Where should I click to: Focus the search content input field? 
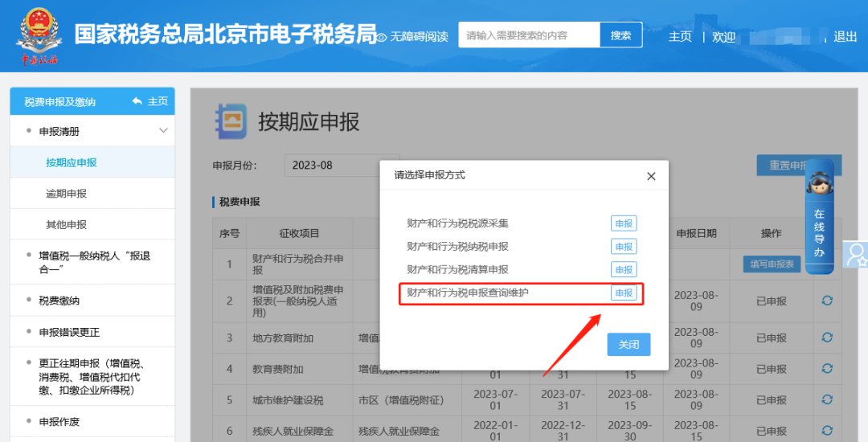tap(529, 35)
